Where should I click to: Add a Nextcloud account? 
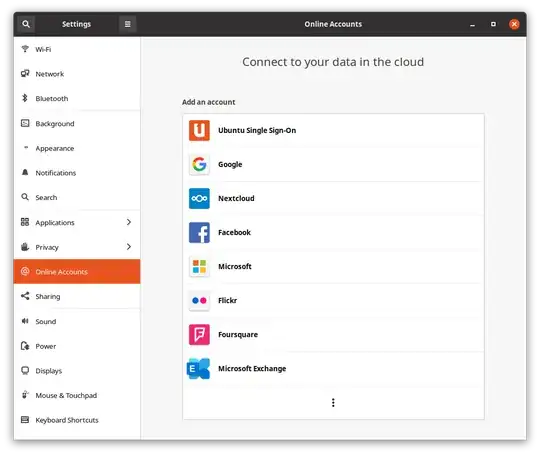(x=333, y=198)
